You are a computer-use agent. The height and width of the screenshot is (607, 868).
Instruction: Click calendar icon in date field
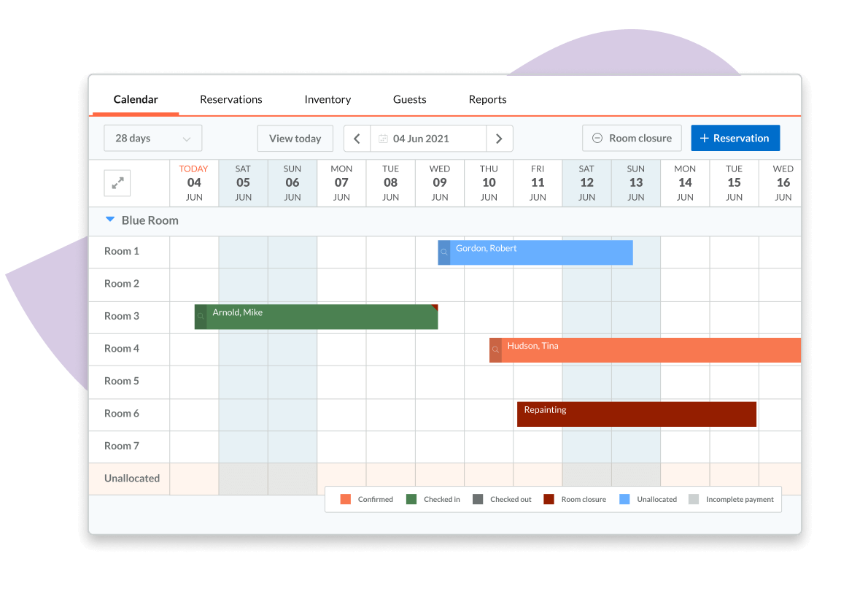pyautogui.click(x=383, y=139)
